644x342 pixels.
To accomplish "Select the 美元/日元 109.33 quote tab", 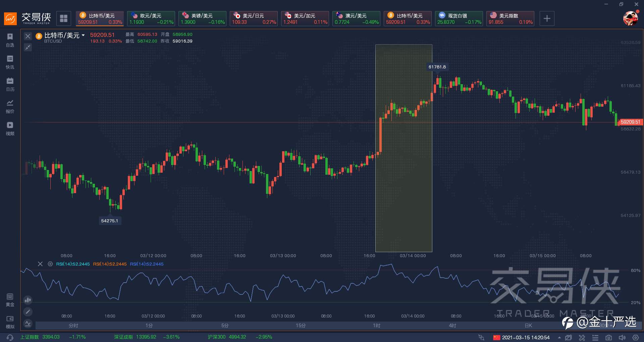I will tap(254, 18).
